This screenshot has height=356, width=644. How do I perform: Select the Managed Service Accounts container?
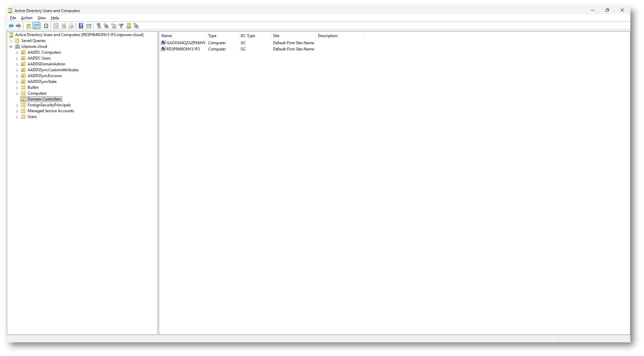point(51,111)
